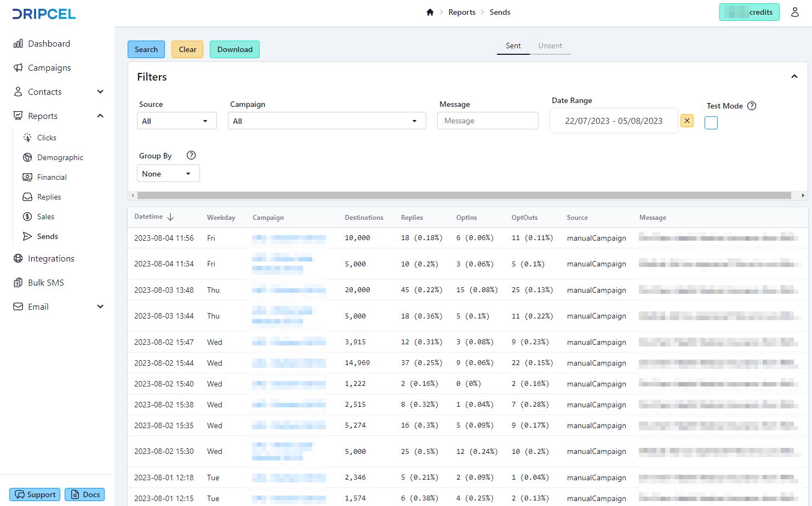Select the 2023-08-02 15:30 row datetime

(x=164, y=451)
